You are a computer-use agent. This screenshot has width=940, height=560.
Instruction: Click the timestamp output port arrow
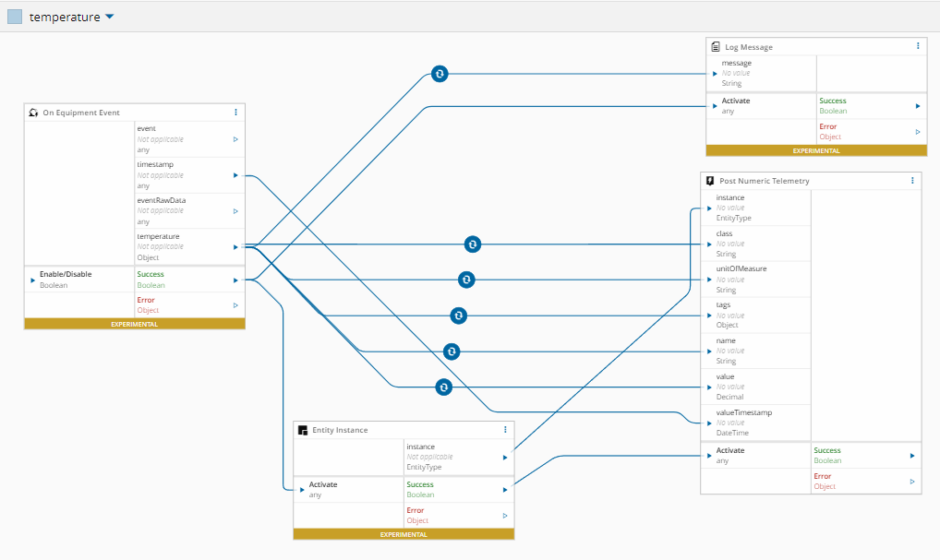point(235,175)
